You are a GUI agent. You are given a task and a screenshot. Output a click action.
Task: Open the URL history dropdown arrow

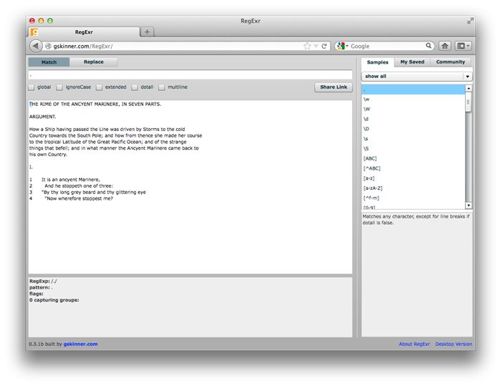(x=316, y=46)
